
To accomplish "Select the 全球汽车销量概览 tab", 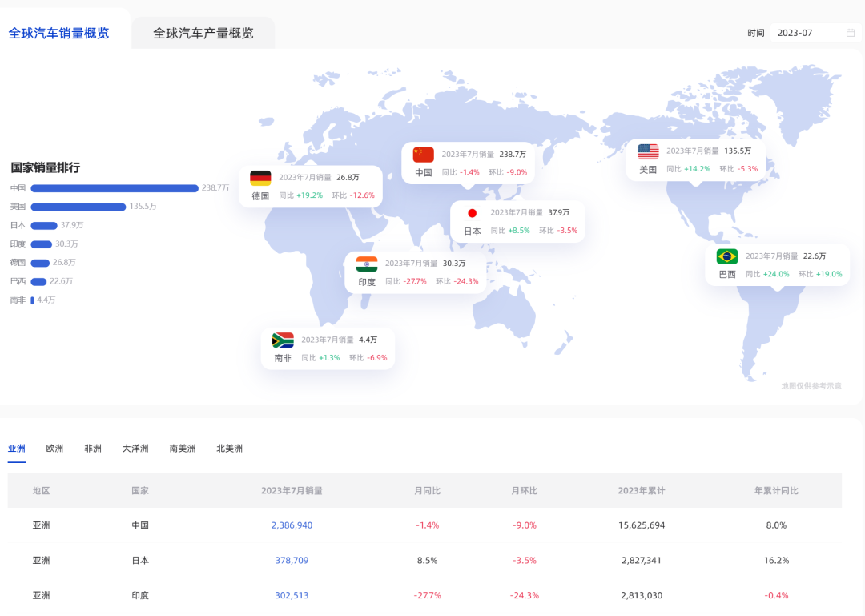I will coord(58,33).
